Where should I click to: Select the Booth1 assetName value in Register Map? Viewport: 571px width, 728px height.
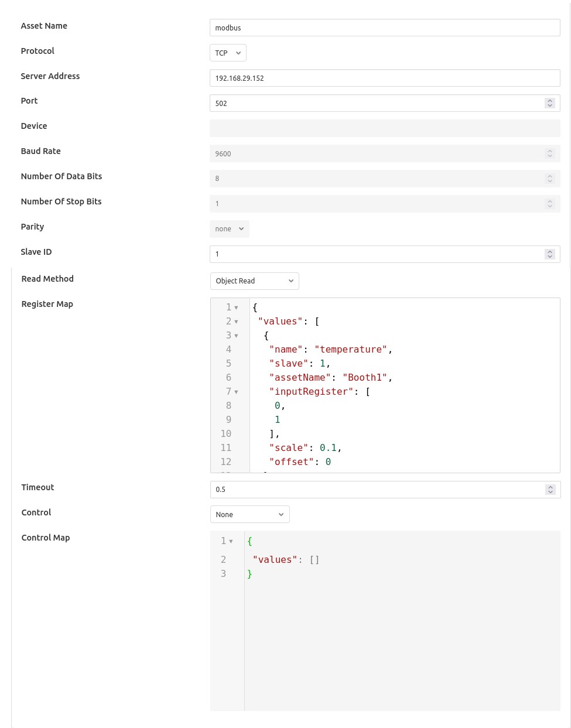click(x=364, y=377)
